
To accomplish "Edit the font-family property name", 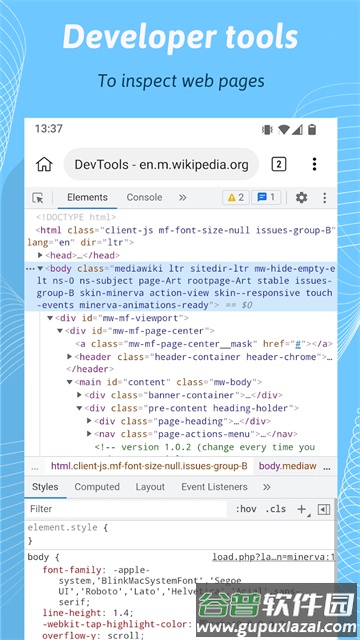I will (72, 570).
